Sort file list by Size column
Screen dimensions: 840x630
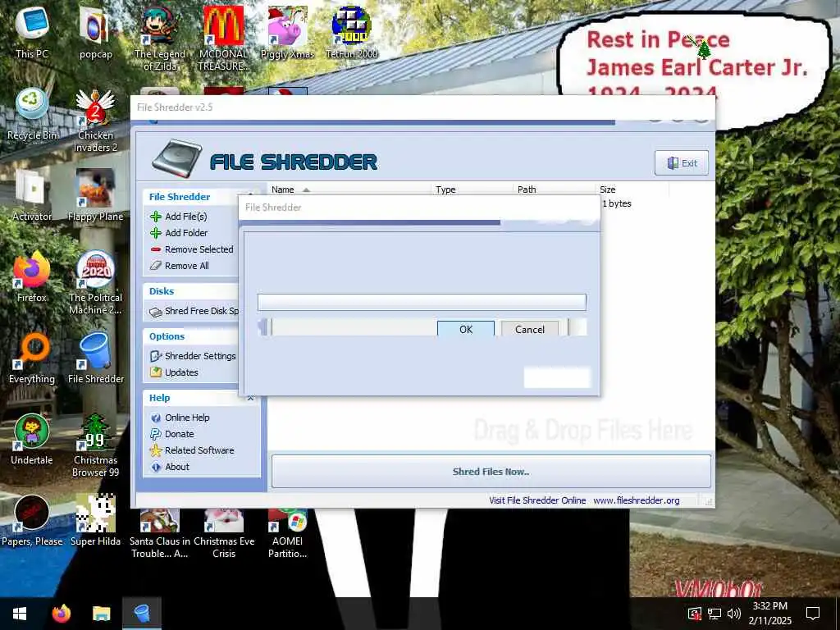pyautogui.click(x=632, y=189)
